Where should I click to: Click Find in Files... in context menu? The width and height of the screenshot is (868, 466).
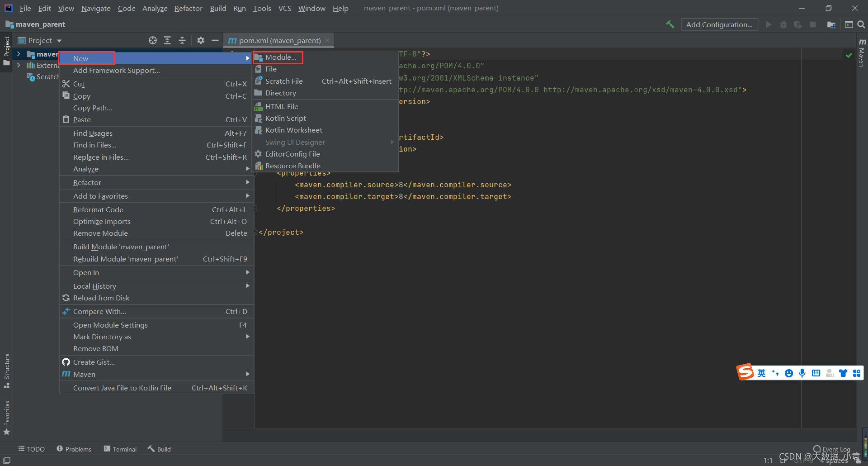point(156,145)
